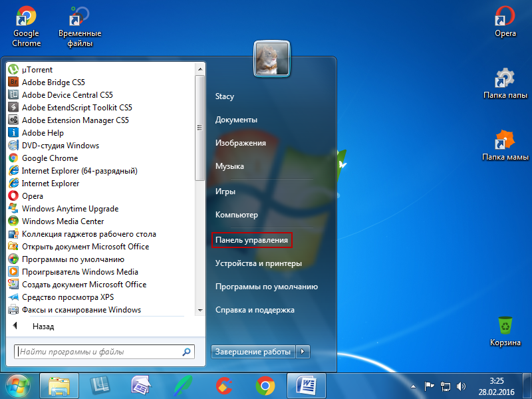Open Adobe Help from the program list
532x399 pixels.
tap(36, 132)
